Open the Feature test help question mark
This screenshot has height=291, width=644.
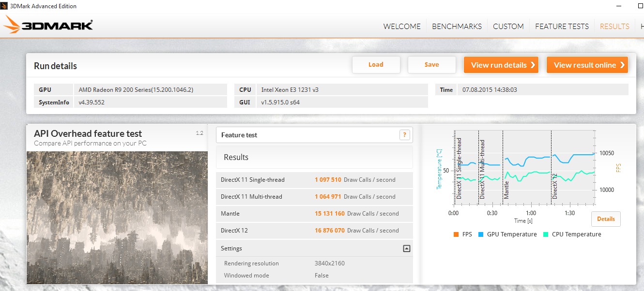pyautogui.click(x=405, y=135)
